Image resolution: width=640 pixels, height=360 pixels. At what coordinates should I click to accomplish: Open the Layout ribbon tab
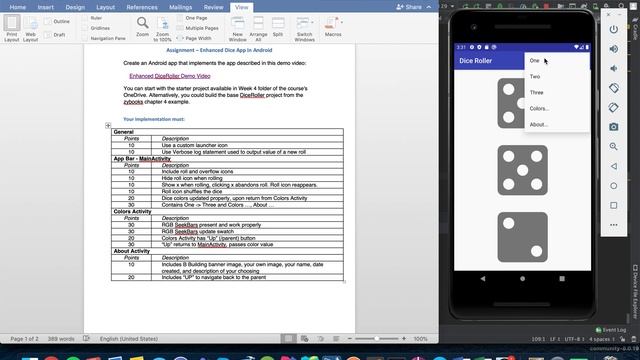point(105,7)
